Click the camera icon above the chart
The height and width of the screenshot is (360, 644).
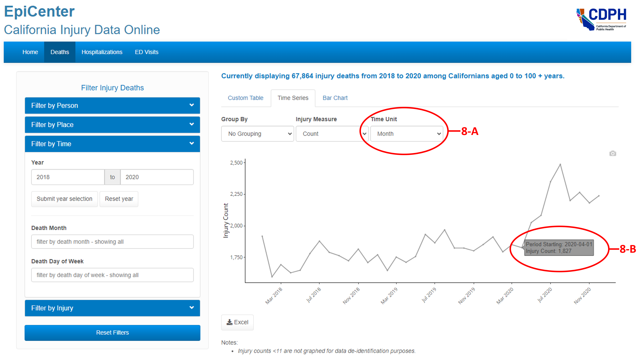(613, 154)
